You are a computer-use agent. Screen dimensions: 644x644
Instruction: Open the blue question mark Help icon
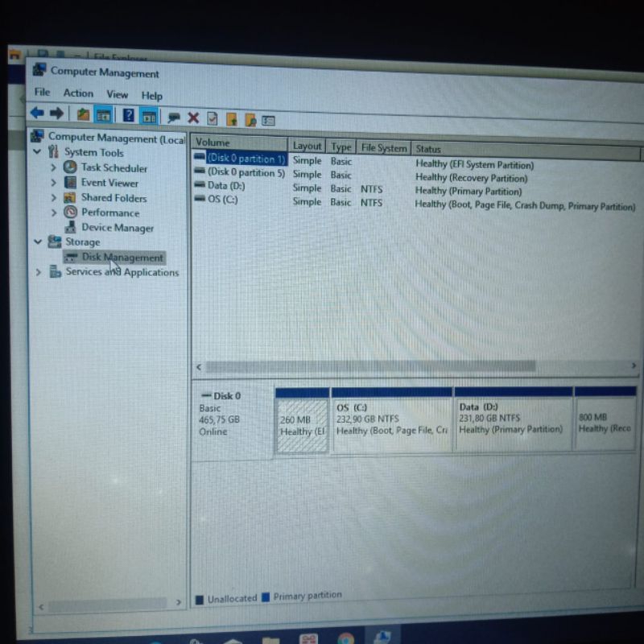(128, 115)
